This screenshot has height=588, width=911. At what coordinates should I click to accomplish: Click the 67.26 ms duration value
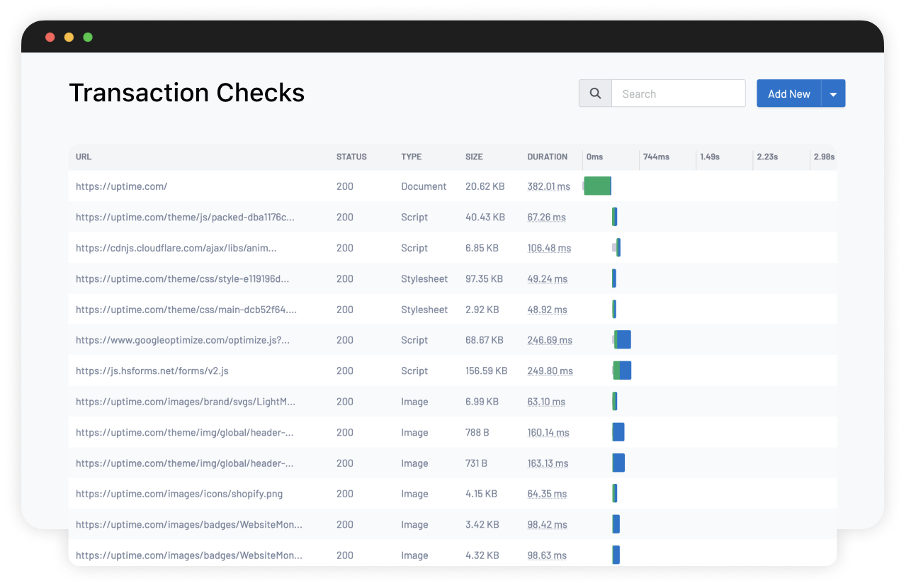(546, 217)
